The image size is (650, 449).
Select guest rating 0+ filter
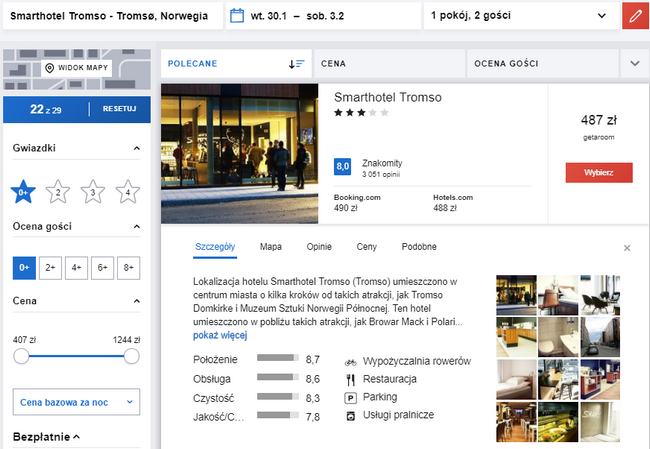pos(24,268)
